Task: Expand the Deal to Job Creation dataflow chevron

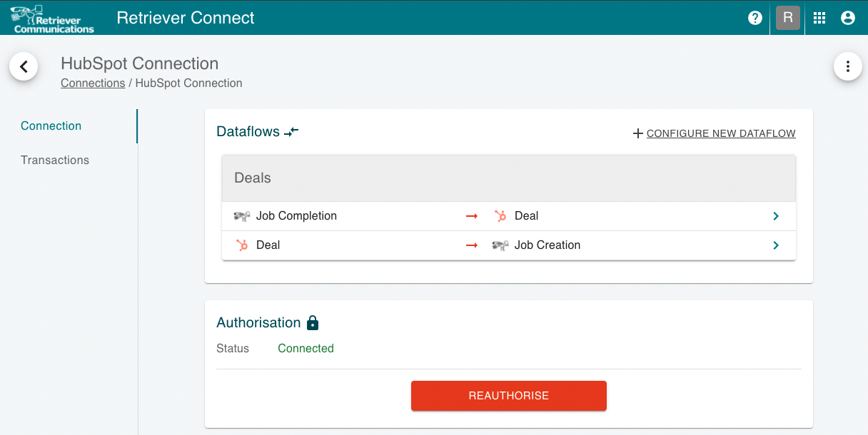Action: click(x=776, y=245)
